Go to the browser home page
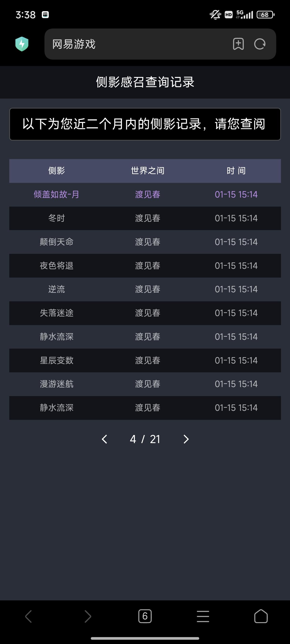 tap(261, 616)
